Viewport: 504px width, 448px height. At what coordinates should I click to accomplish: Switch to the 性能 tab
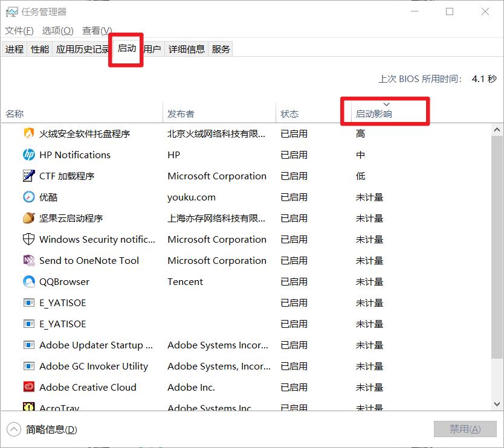tap(39, 49)
